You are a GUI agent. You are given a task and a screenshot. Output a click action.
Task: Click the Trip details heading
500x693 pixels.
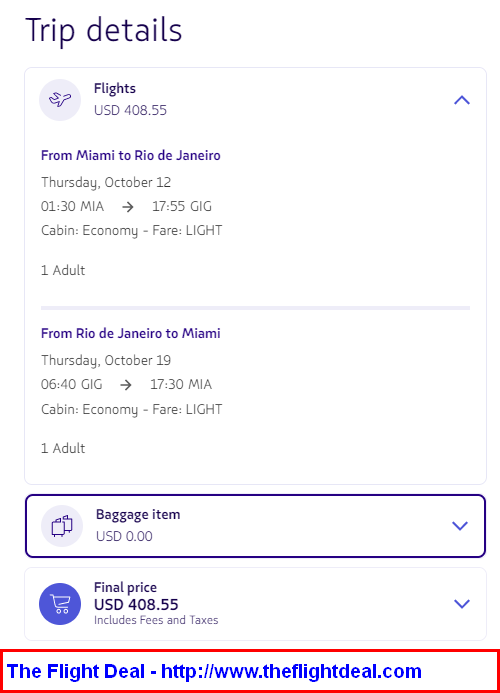click(x=103, y=30)
